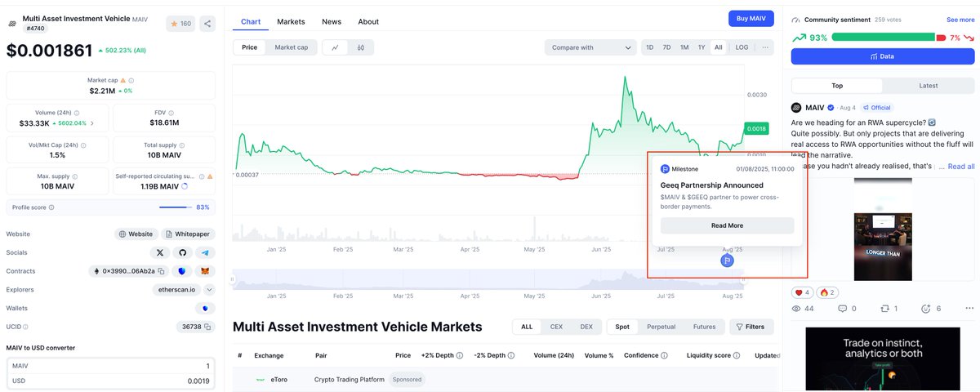Click the add reaction emoji icon on post

pyautogui.click(x=925, y=309)
